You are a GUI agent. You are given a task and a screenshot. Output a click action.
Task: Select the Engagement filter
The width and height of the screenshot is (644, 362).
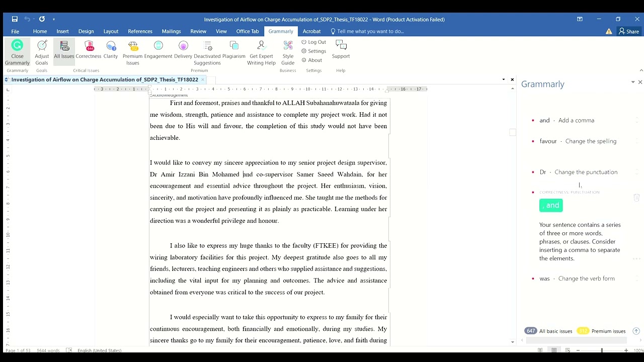[158, 50]
